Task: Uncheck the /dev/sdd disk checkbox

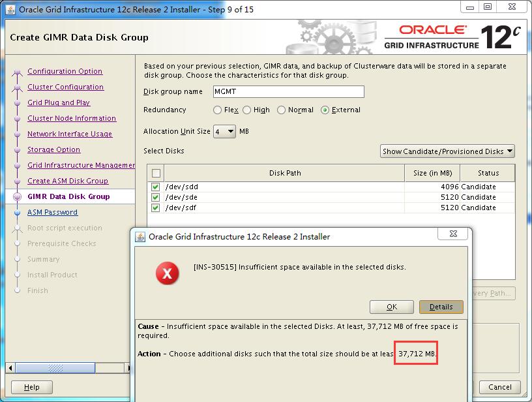Action: tap(156, 187)
